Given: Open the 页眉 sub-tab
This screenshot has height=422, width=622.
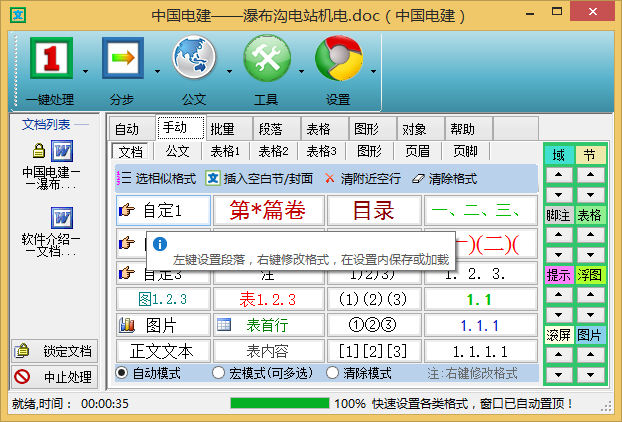Looking at the screenshot, I should (417, 151).
